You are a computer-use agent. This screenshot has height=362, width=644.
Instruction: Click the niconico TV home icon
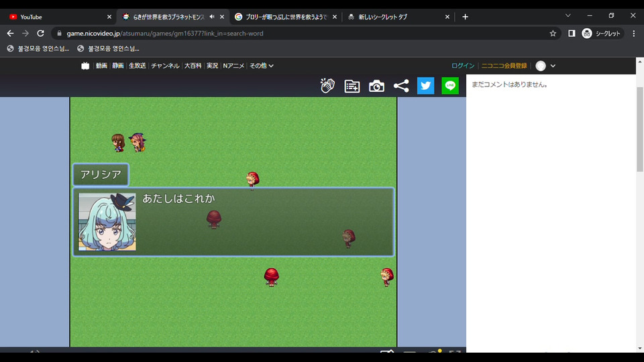click(85, 66)
